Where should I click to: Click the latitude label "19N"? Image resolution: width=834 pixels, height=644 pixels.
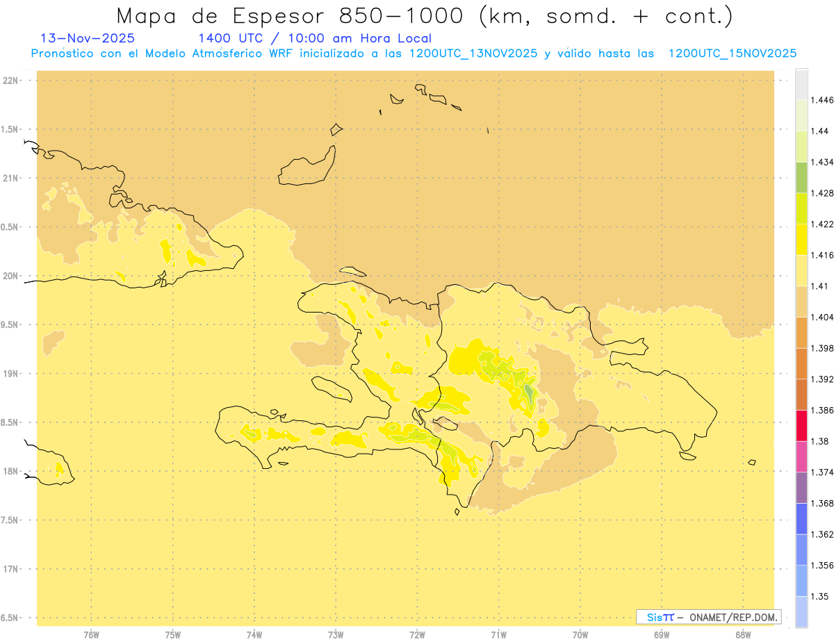tap(11, 373)
